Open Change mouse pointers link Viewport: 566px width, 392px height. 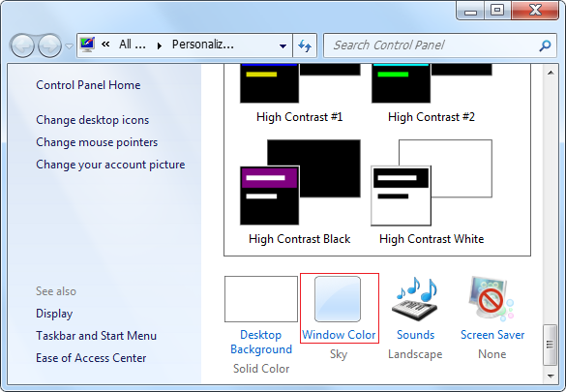97,142
